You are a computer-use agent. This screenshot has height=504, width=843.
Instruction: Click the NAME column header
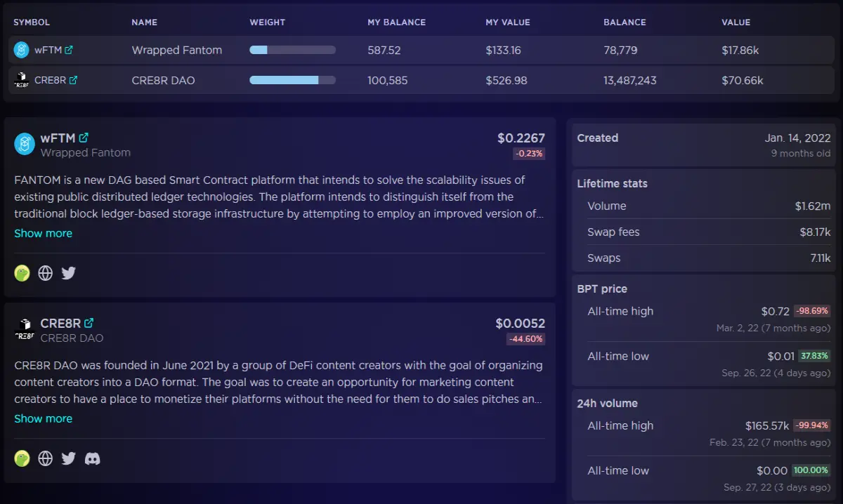coord(144,22)
